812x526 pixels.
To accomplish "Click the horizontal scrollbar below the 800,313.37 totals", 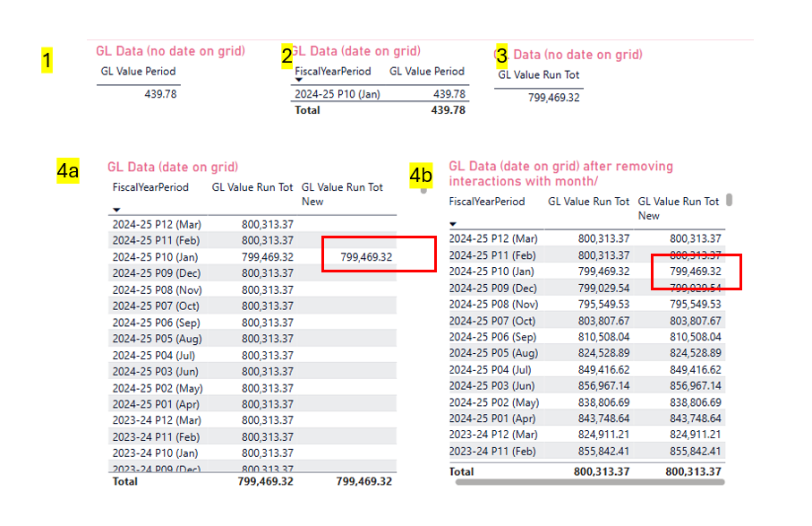I will coord(590,482).
